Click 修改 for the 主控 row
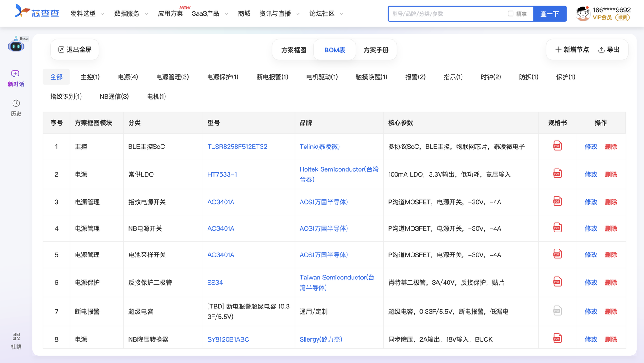 [591, 147]
